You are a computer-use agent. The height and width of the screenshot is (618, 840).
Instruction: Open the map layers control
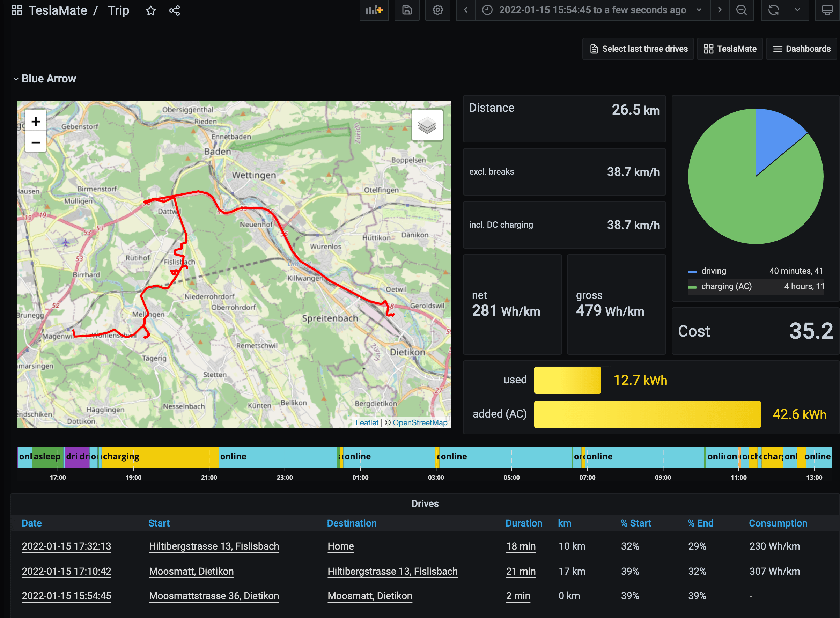[x=427, y=125]
